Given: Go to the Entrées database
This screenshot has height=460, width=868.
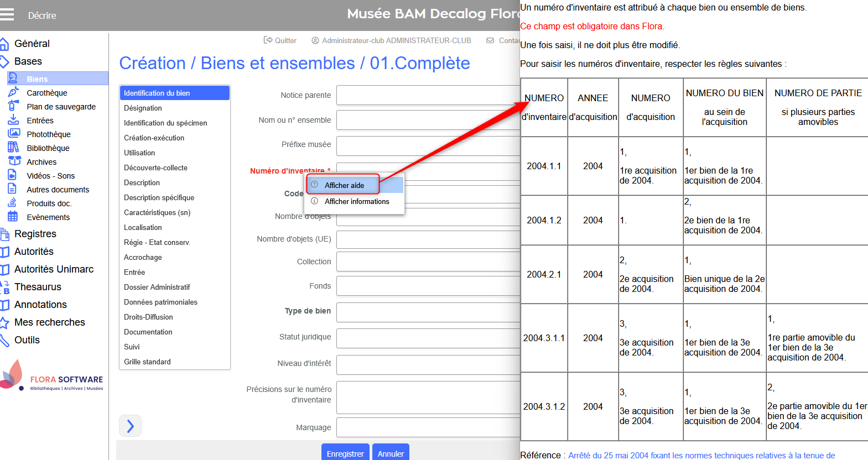Looking at the screenshot, I should 40,121.
